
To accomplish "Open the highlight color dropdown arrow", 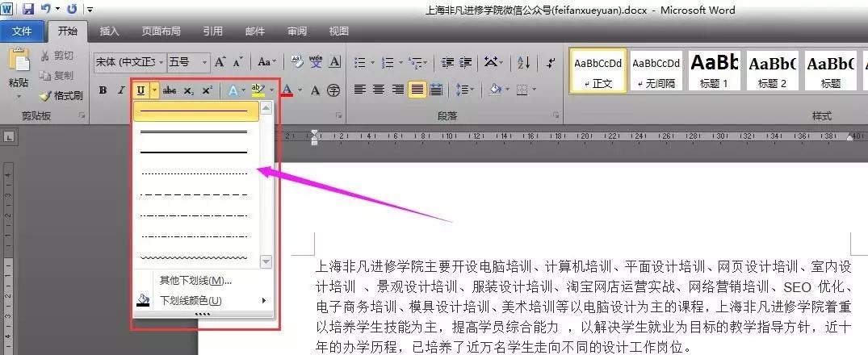I will point(272,90).
